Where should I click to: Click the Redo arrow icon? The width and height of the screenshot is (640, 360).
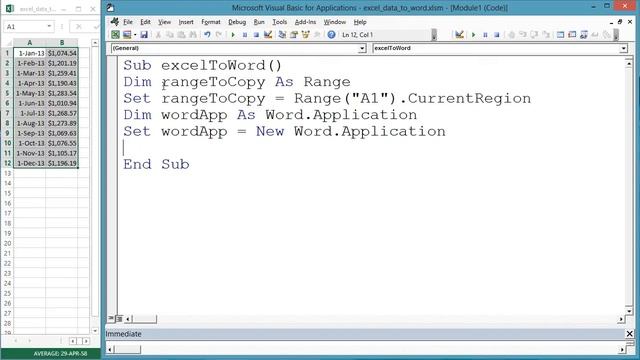219,35
